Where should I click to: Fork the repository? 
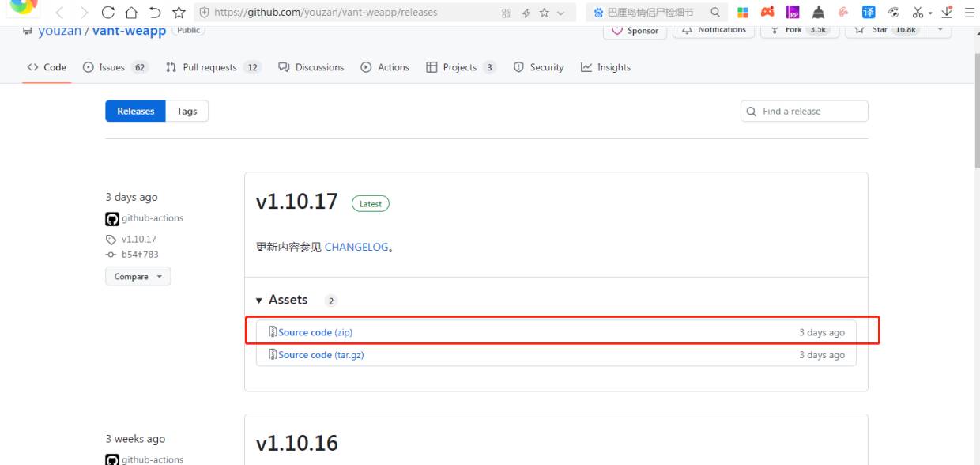[800, 30]
